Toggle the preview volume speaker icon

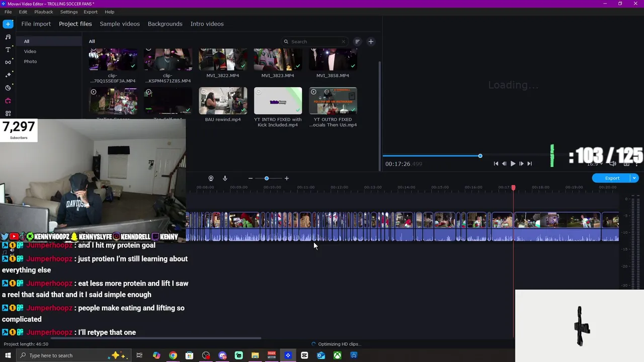click(613, 163)
